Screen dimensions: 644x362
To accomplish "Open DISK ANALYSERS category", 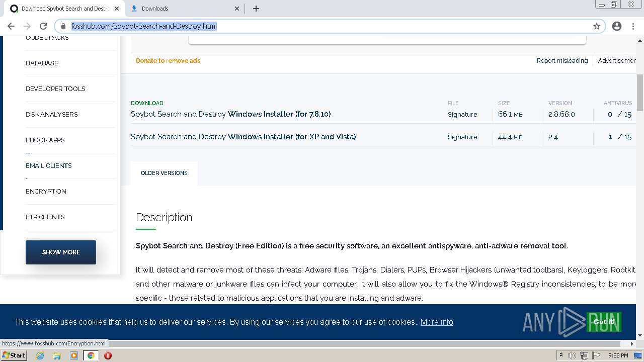I will (51, 115).
